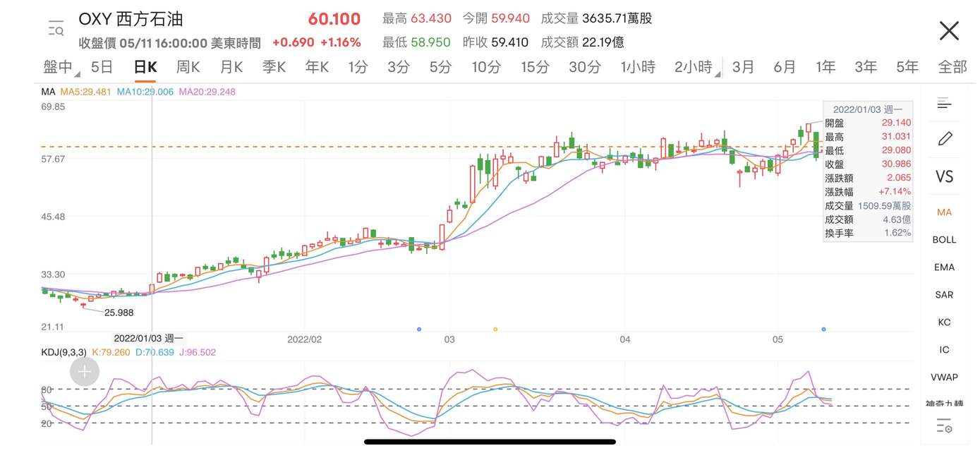The height and width of the screenshot is (453, 980).
Task: Expand the 盤中 session dropdown
Action: (61, 67)
